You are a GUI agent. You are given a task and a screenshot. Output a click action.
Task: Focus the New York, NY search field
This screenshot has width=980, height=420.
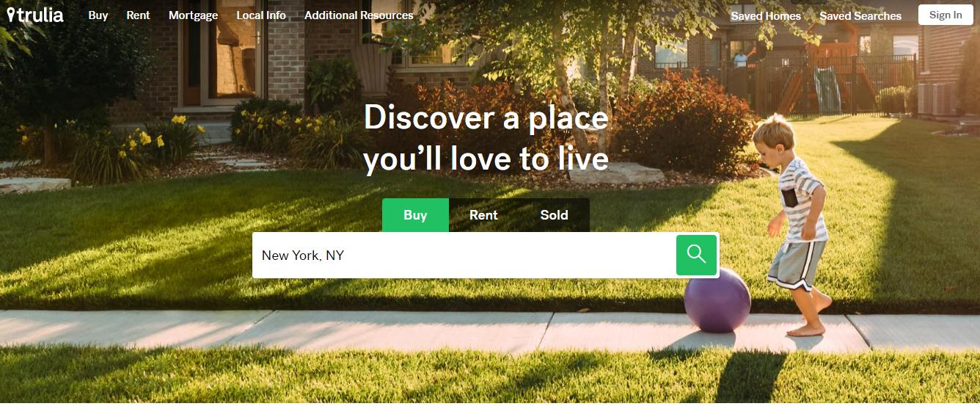[464, 256]
